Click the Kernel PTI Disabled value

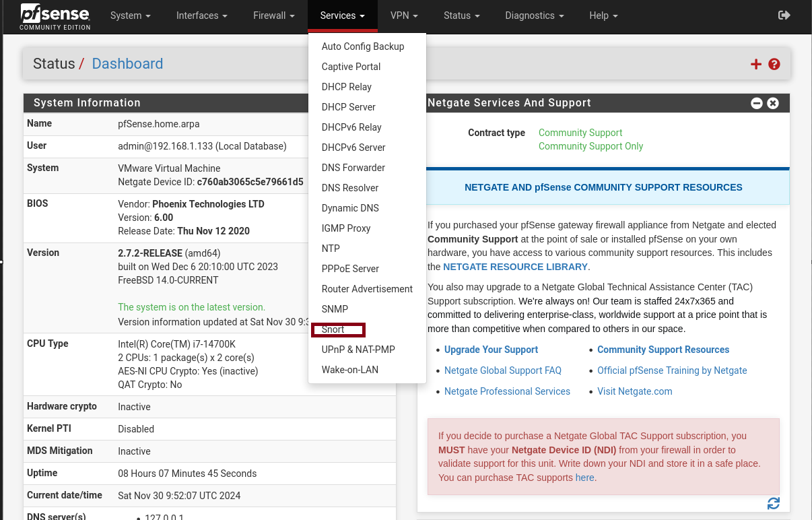pos(136,429)
